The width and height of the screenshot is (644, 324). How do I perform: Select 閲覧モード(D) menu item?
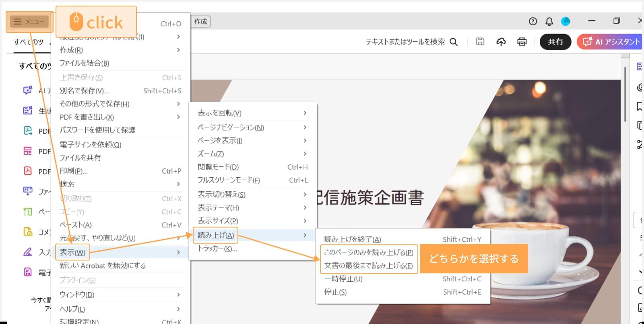pyautogui.click(x=253, y=167)
